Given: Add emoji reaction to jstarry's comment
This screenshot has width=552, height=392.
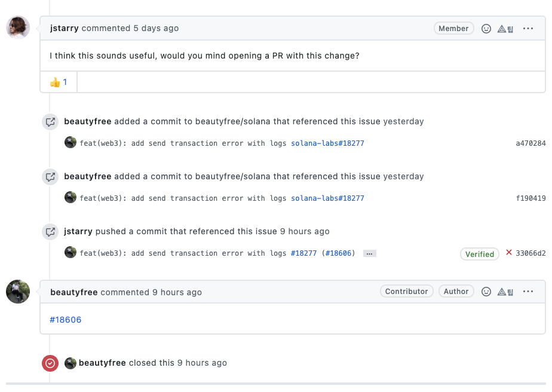Looking at the screenshot, I should [486, 28].
